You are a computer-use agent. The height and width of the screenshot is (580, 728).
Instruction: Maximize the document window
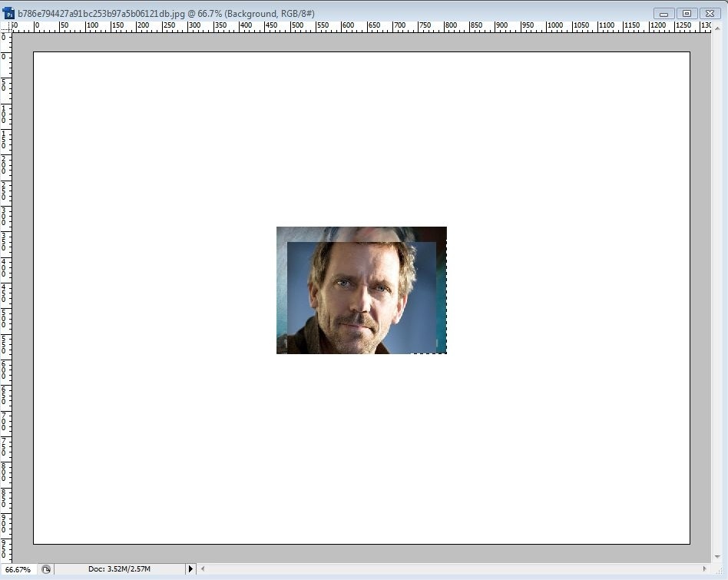687,14
